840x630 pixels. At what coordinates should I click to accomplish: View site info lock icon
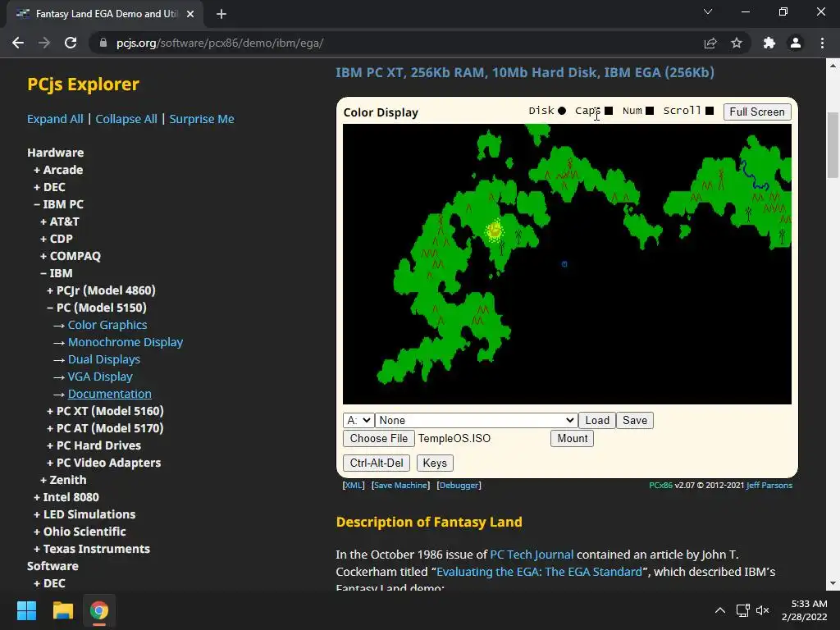(x=103, y=43)
